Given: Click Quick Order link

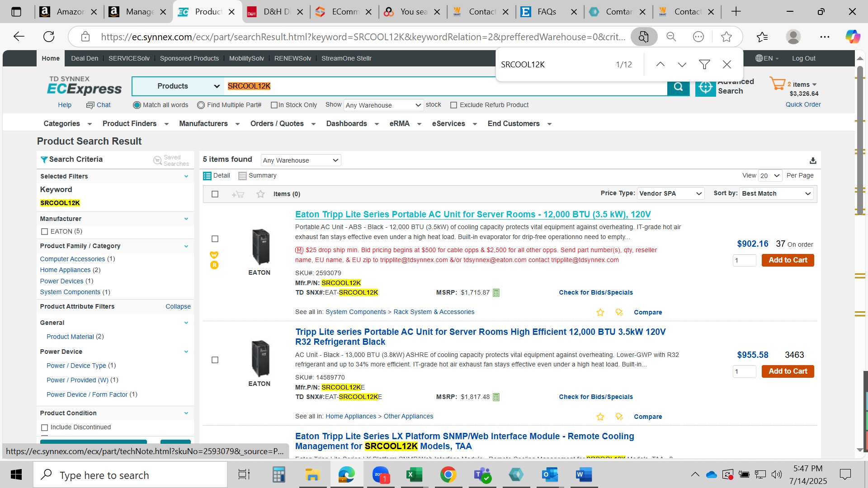Looking at the screenshot, I should (803, 104).
